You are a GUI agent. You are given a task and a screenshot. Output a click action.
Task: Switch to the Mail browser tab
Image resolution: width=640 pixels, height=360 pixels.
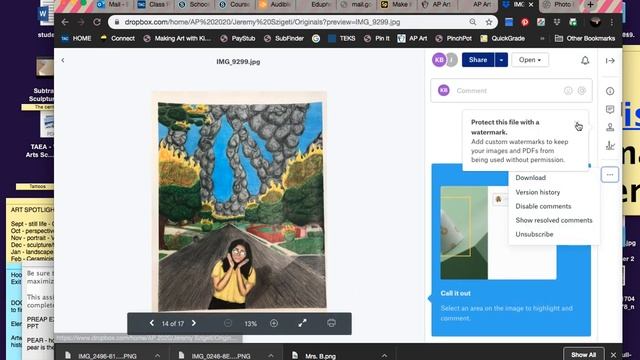(x=113, y=4)
